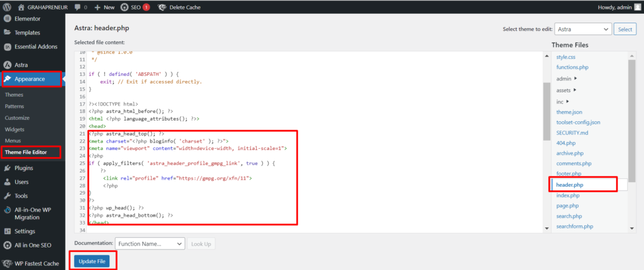Screen dimensions: 644x270
Task: Open archive.php file
Action: (x=570, y=153)
